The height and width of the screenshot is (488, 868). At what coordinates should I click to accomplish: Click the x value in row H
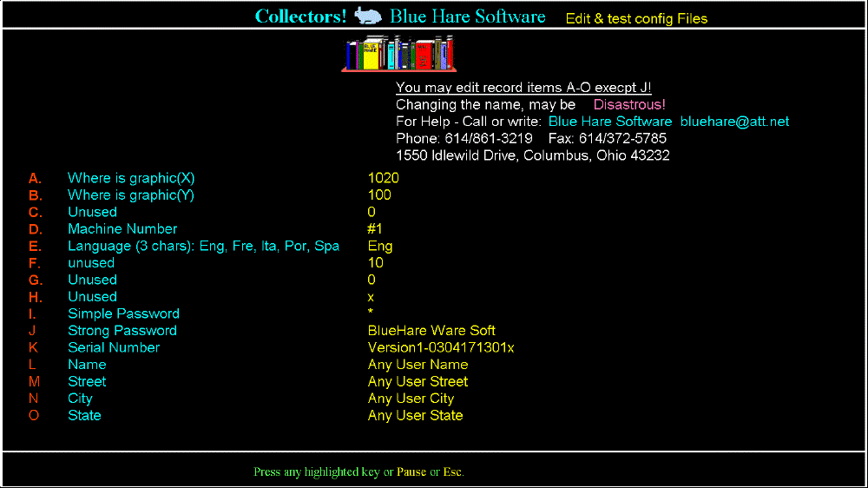tap(371, 298)
